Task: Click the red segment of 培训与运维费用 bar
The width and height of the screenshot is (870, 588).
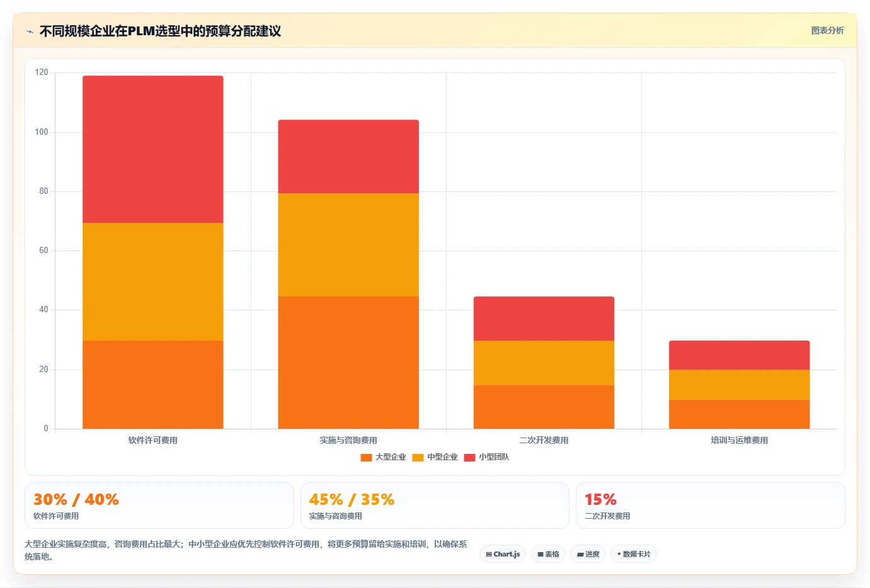Action: (739, 355)
